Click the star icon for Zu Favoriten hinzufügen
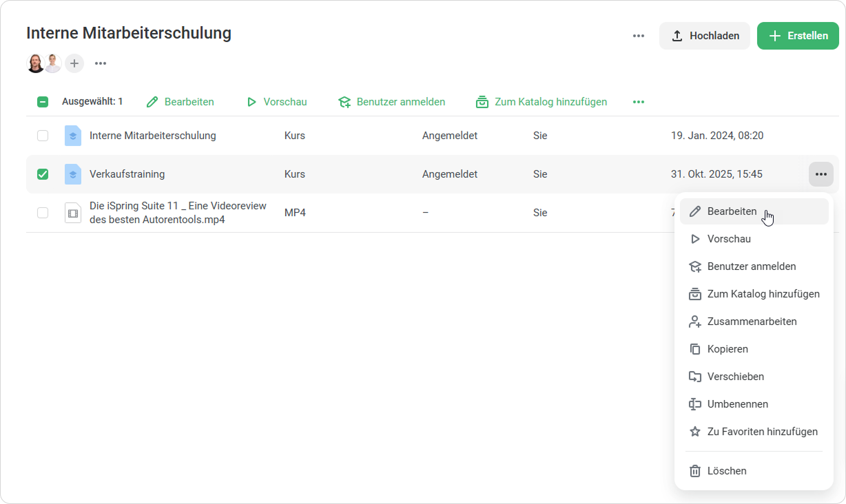The width and height of the screenshot is (846, 504). 695,432
